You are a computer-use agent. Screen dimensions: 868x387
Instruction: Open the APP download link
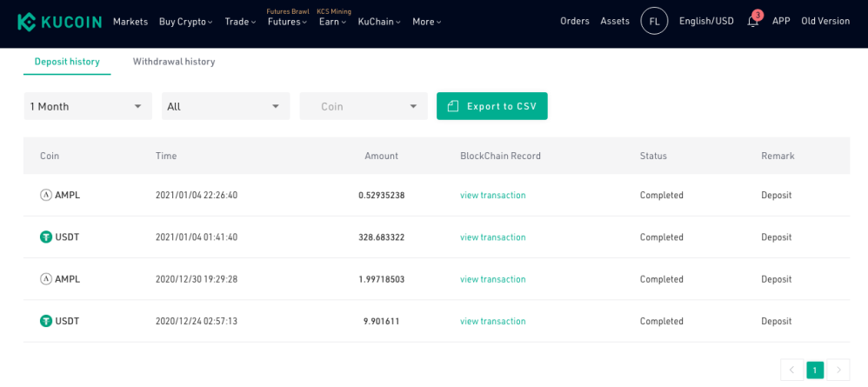[x=781, y=21]
